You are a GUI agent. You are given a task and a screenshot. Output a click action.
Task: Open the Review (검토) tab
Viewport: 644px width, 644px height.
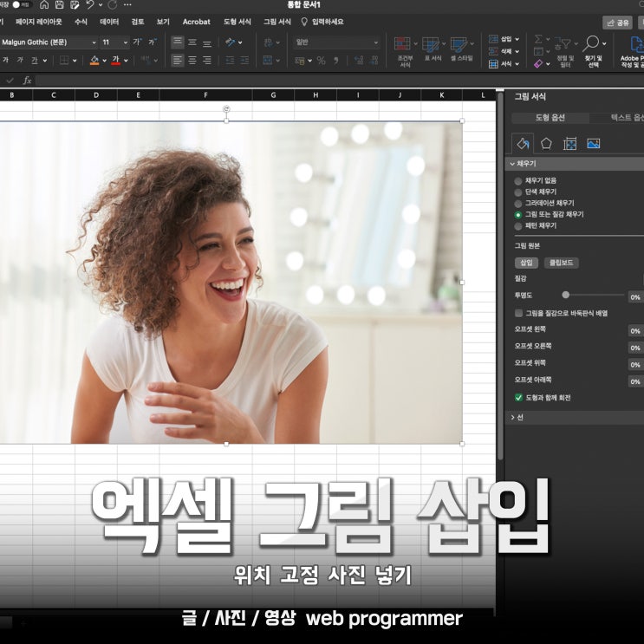pos(137,22)
